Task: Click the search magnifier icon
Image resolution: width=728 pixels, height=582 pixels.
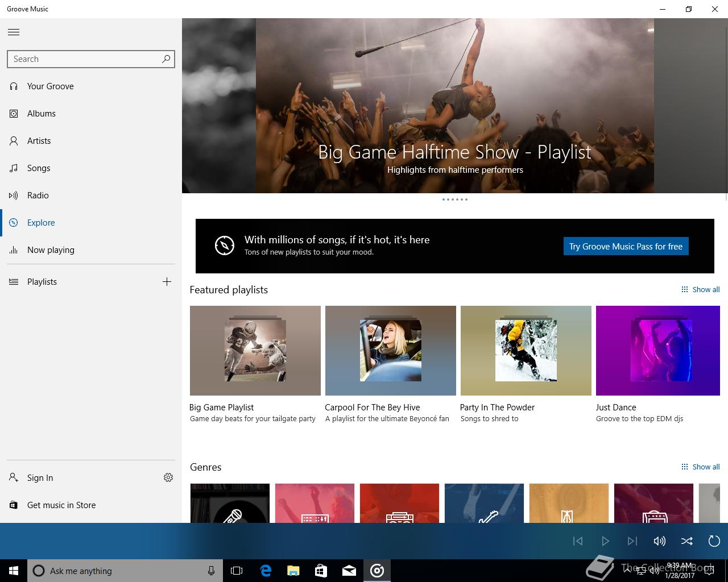Action: tap(166, 59)
